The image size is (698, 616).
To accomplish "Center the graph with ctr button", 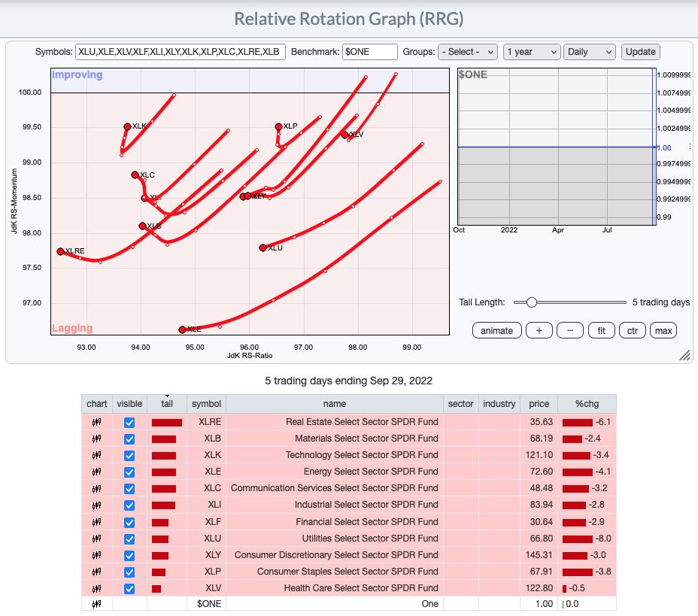I will coord(633,331).
